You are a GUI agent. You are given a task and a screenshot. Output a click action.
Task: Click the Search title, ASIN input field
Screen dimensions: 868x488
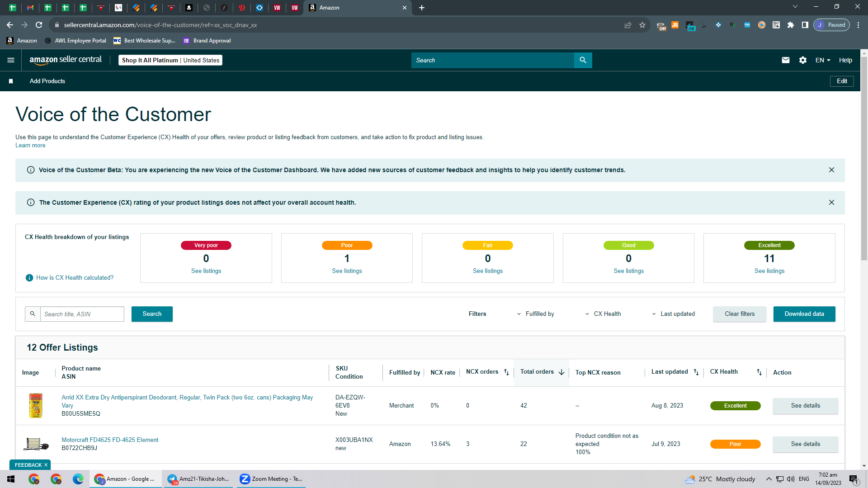pyautogui.click(x=82, y=314)
